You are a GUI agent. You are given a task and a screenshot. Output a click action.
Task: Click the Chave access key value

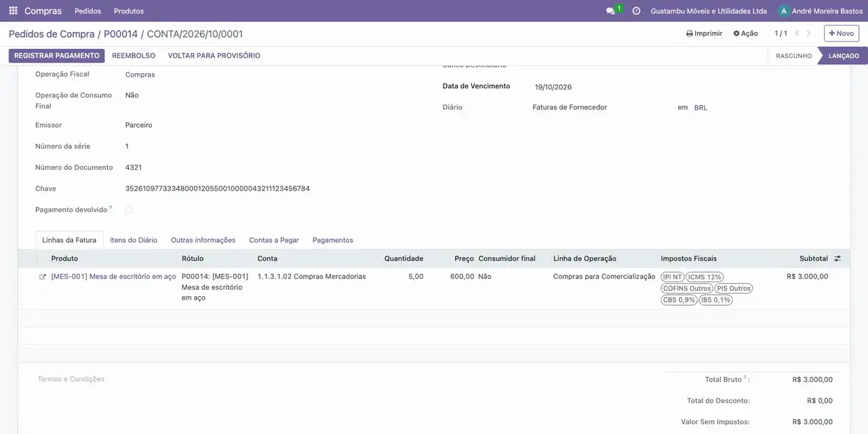click(218, 189)
